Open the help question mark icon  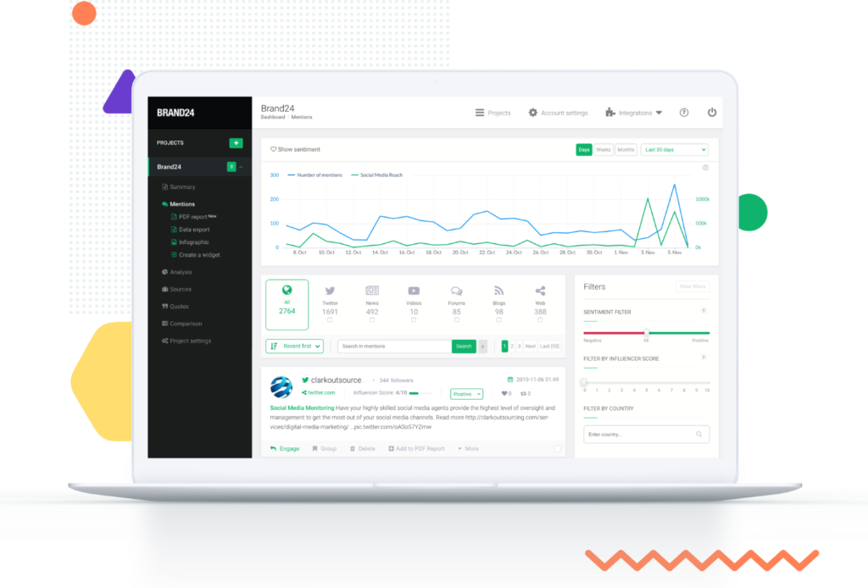tap(684, 113)
